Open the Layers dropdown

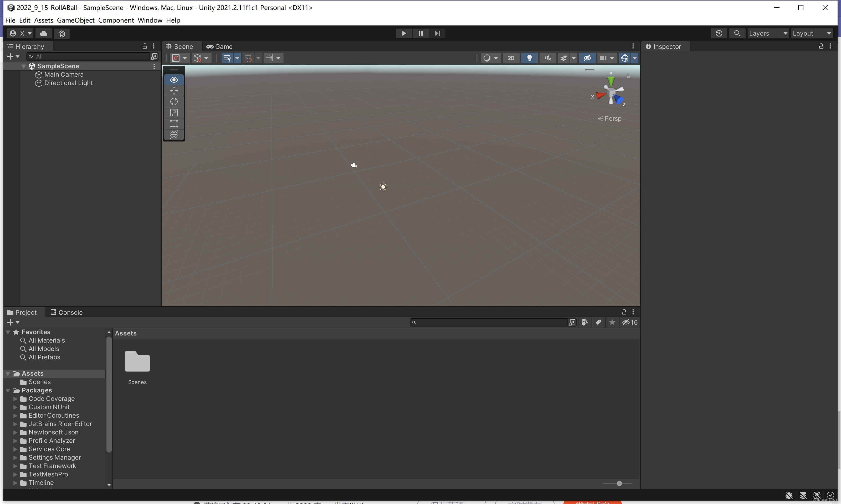coord(768,33)
